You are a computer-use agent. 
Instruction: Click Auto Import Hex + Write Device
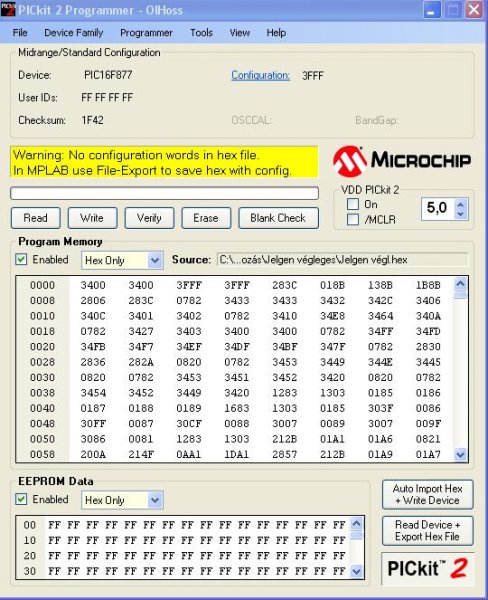click(428, 494)
